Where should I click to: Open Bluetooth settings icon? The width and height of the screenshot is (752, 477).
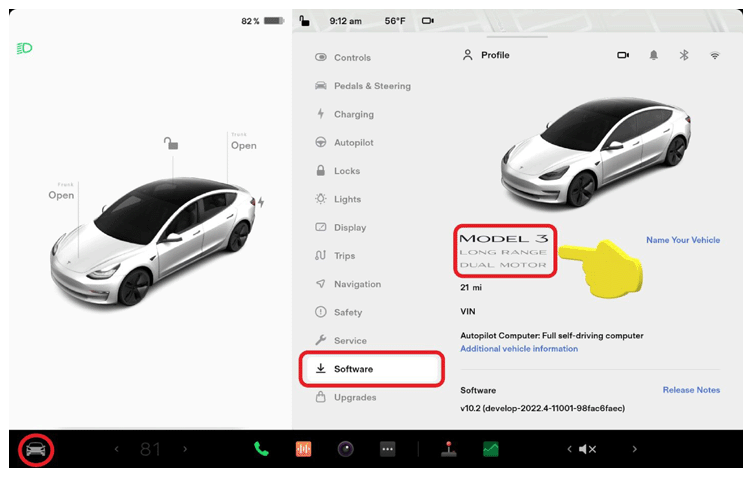point(684,55)
